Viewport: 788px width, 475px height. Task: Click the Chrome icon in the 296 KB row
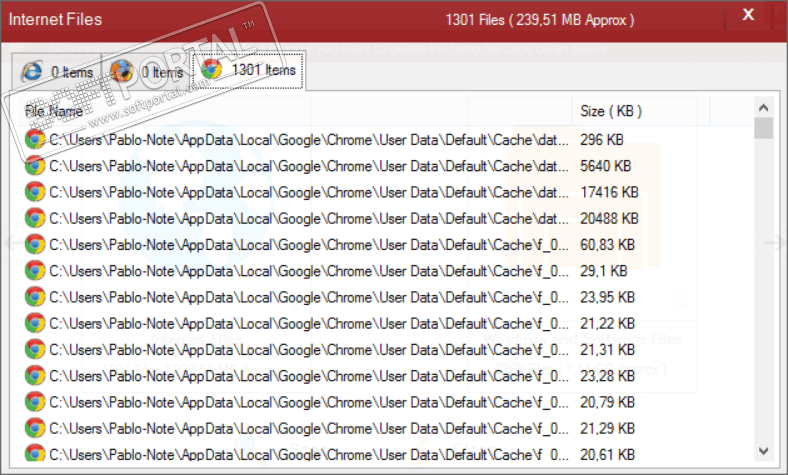pyautogui.click(x=35, y=139)
